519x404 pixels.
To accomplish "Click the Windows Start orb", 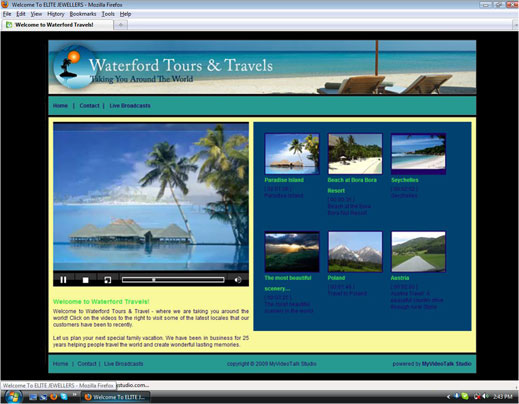I will [x=13, y=397].
